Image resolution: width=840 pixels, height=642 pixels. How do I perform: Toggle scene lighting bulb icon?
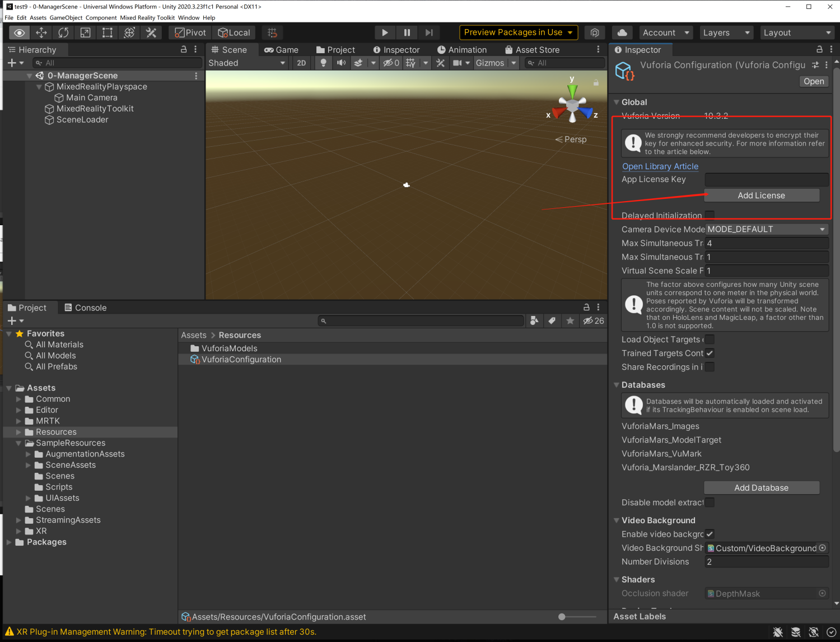point(323,63)
